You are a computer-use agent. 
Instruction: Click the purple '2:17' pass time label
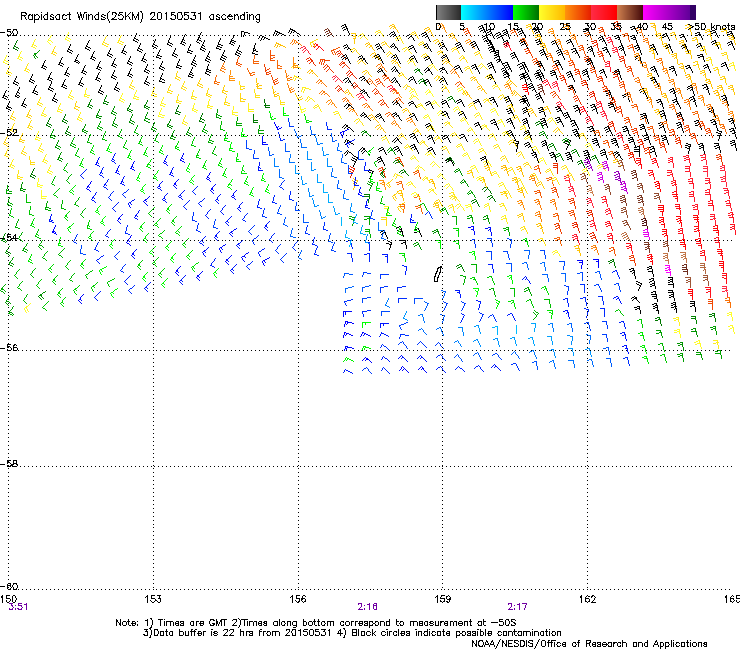(517, 607)
